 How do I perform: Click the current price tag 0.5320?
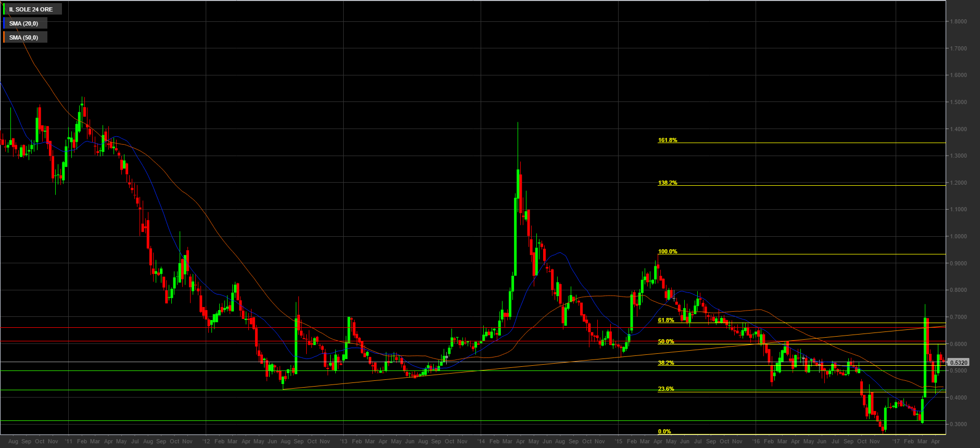click(959, 363)
